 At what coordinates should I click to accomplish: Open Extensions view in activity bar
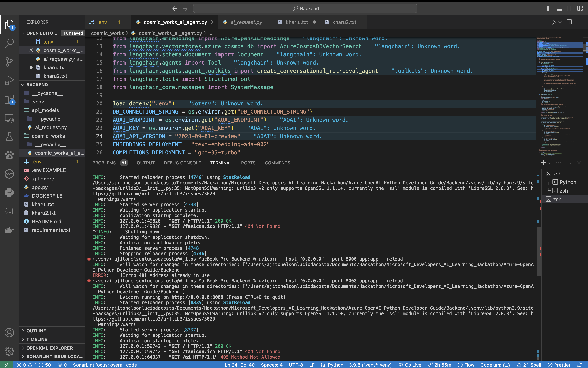[9, 99]
